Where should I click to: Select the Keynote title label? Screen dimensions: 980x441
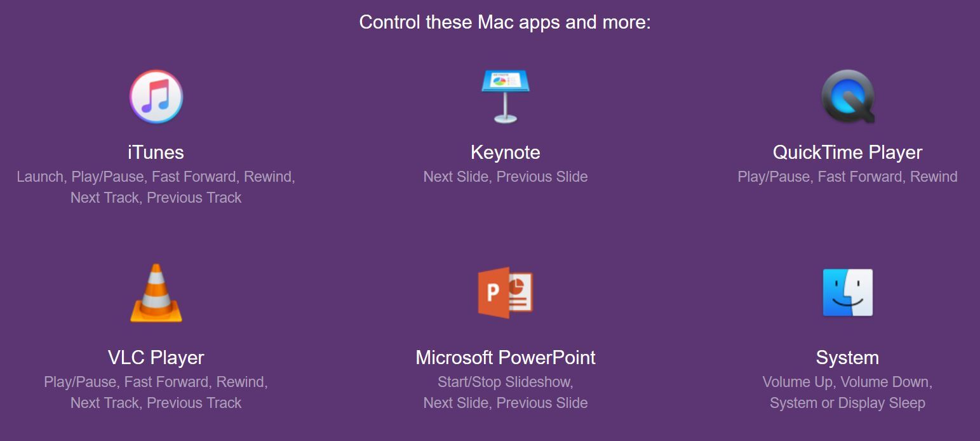tap(505, 153)
